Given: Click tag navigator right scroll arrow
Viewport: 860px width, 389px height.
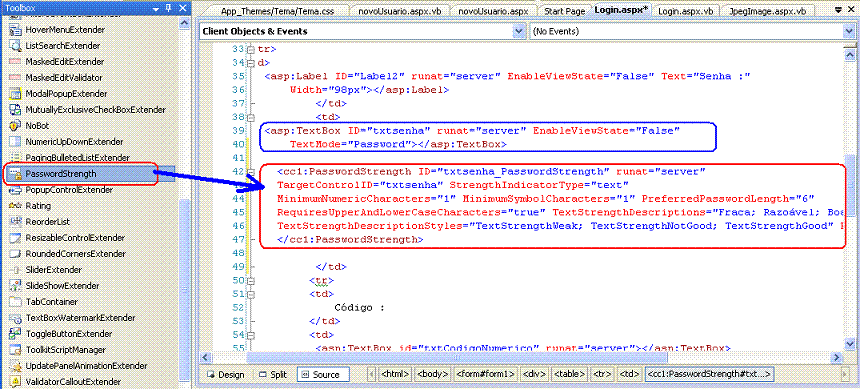Looking at the screenshot, I should 845,374.
